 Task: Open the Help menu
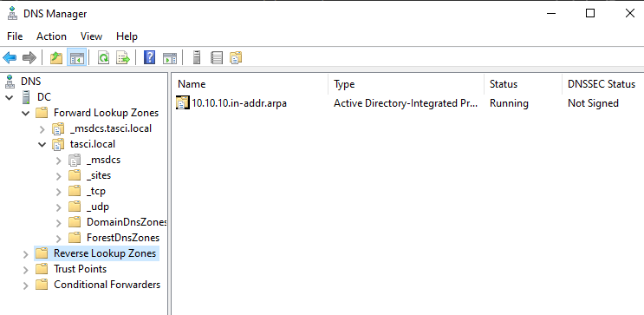[x=127, y=36]
